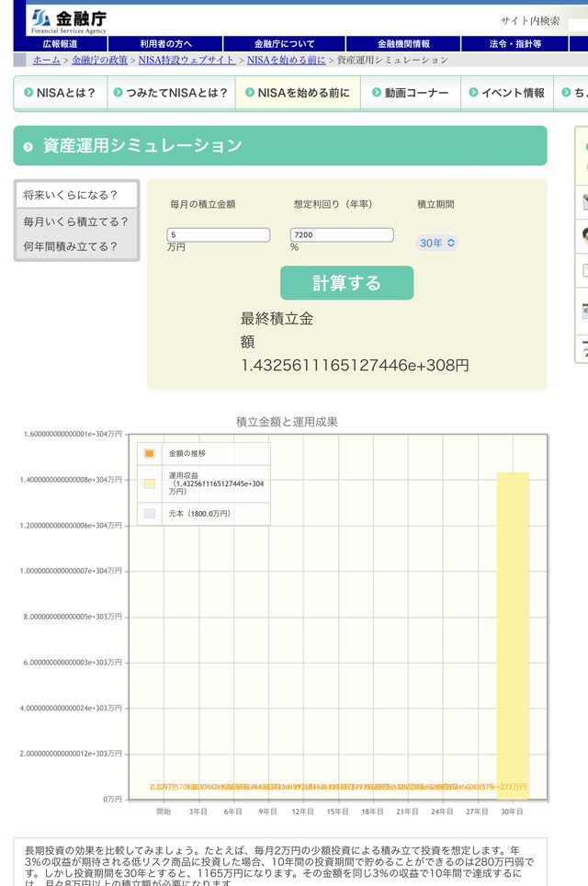Open the 利用者の方へ menu
Viewport: 588px width, 886px height.
[165, 44]
